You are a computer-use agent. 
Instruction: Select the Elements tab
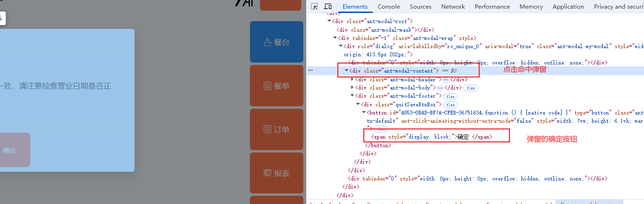[355, 6]
